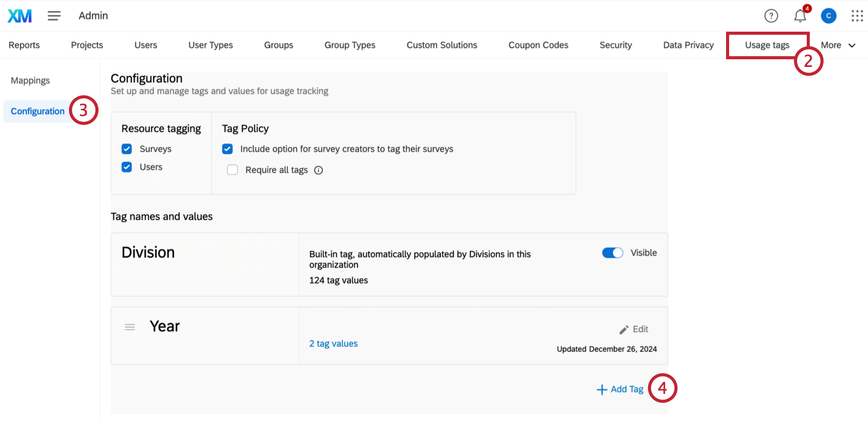Open the app switcher grid icon
868x422 pixels.
857,16
